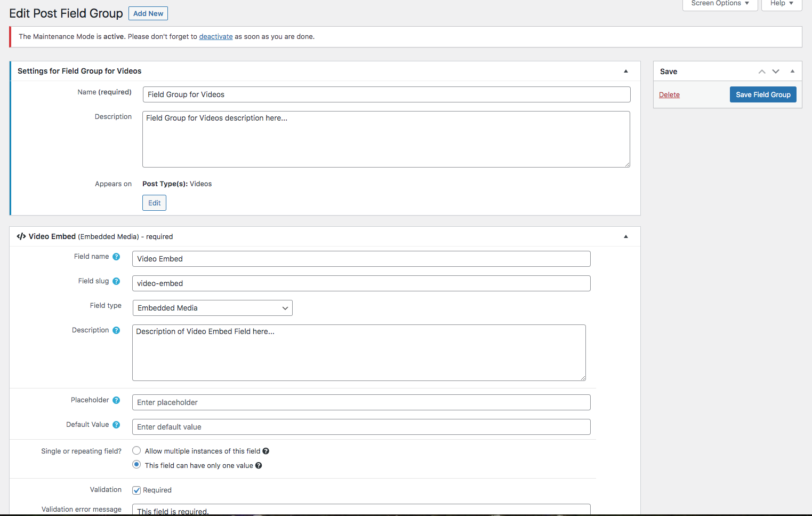Select 'Allow multiple instances of this field'
The image size is (812, 516).
pos(136,451)
